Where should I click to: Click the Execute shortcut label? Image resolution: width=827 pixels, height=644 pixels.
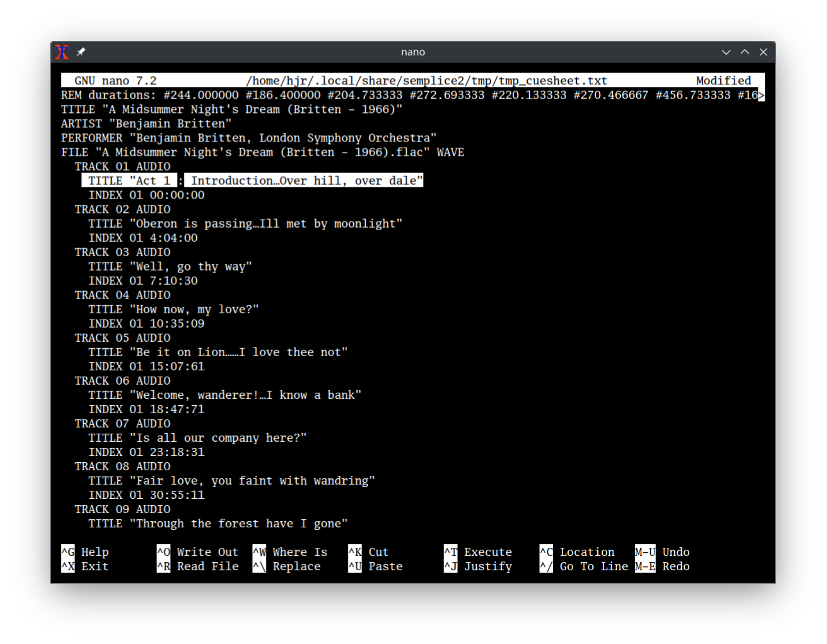point(488,552)
